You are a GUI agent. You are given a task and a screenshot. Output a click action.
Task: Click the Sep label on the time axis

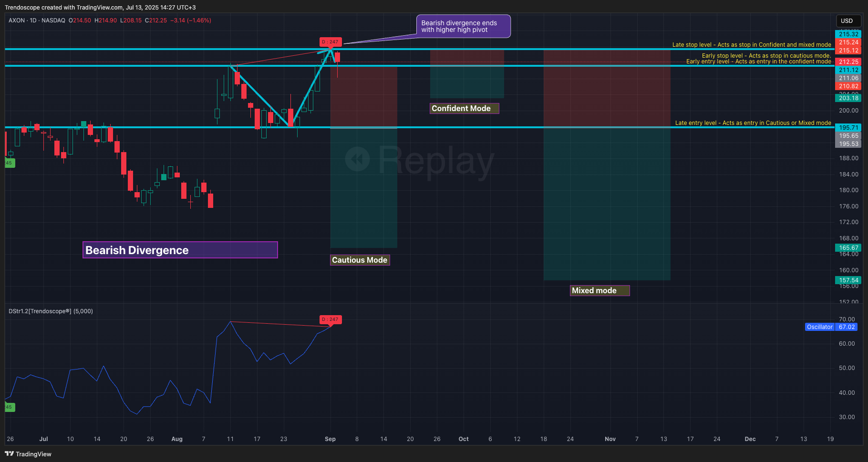tap(330, 439)
